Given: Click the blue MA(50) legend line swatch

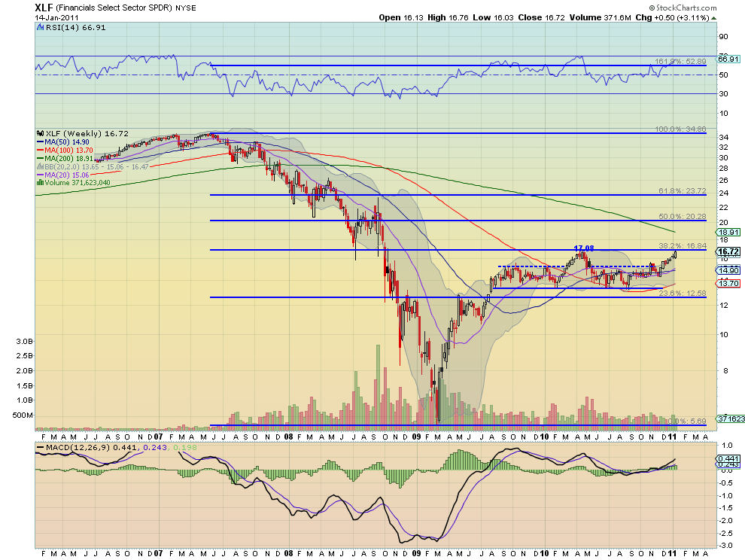Looking at the screenshot, I should point(41,142).
